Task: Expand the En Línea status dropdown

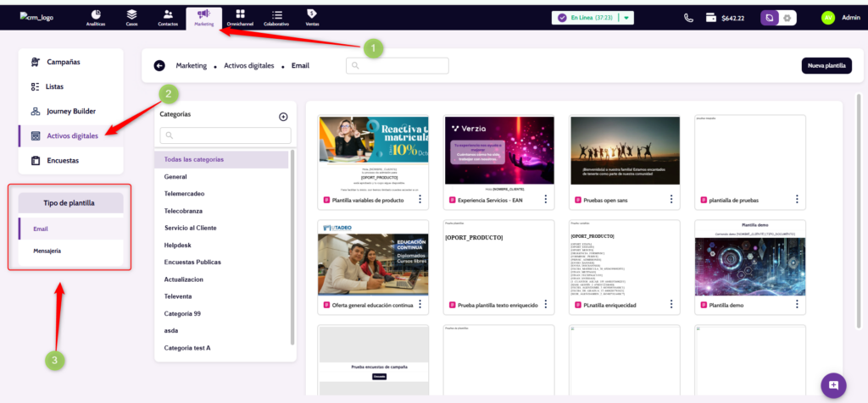Action: [x=626, y=18]
